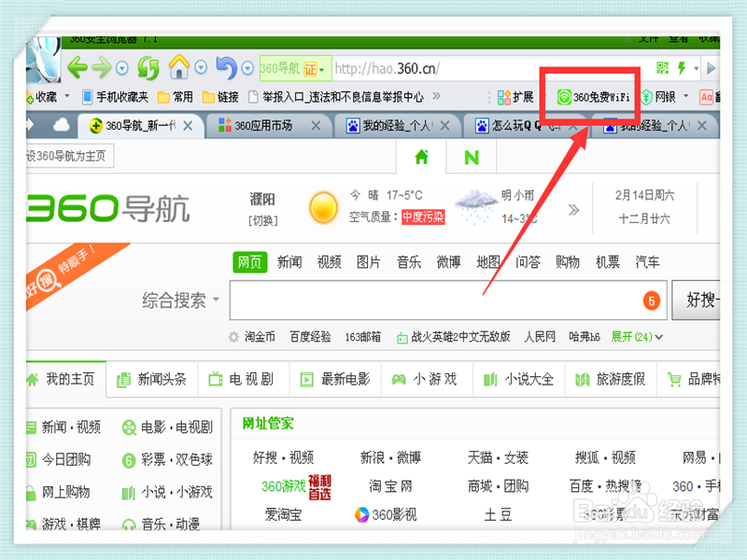
Task: Open the 扩展 extensions button
Action: (515, 97)
